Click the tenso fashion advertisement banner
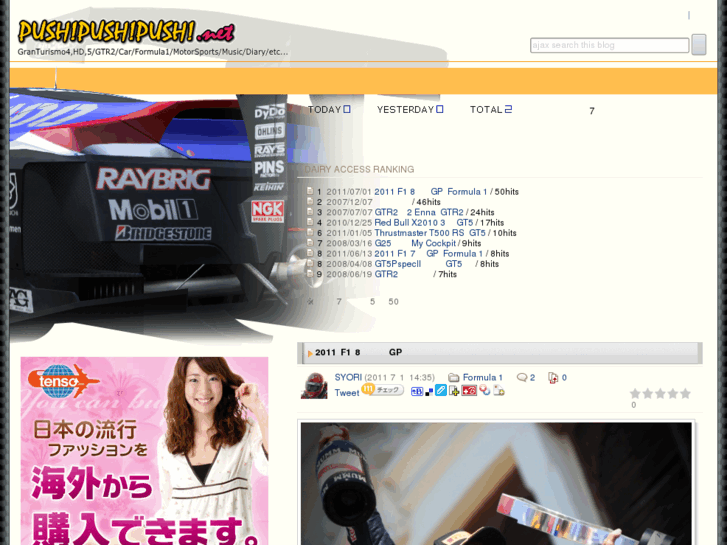The height and width of the screenshot is (545, 727). tap(144, 451)
